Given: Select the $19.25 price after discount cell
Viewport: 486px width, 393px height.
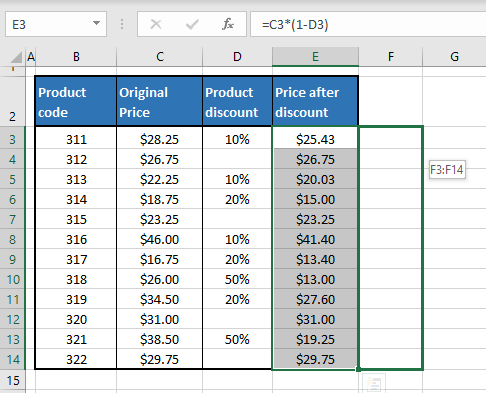Looking at the screenshot, I should (315, 339).
